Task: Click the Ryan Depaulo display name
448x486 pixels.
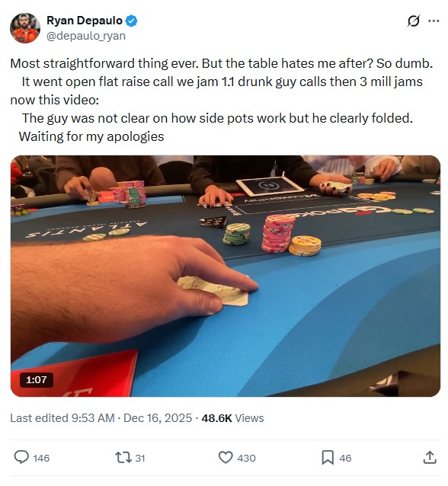Action: click(x=85, y=21)
